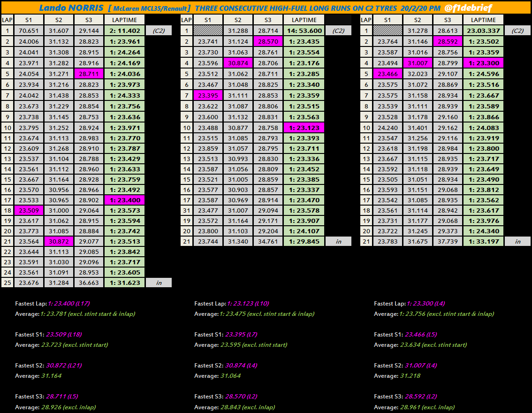
Task: Click the "LAPTIME" header above 14: 53.600
Action: pyautogui.click(x=304, y=20)
